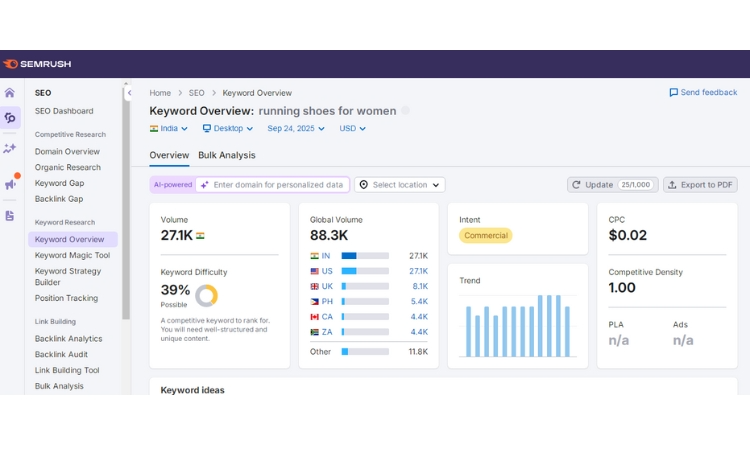
Task: Click the Export to PDF button
Action: click(700, 185)
